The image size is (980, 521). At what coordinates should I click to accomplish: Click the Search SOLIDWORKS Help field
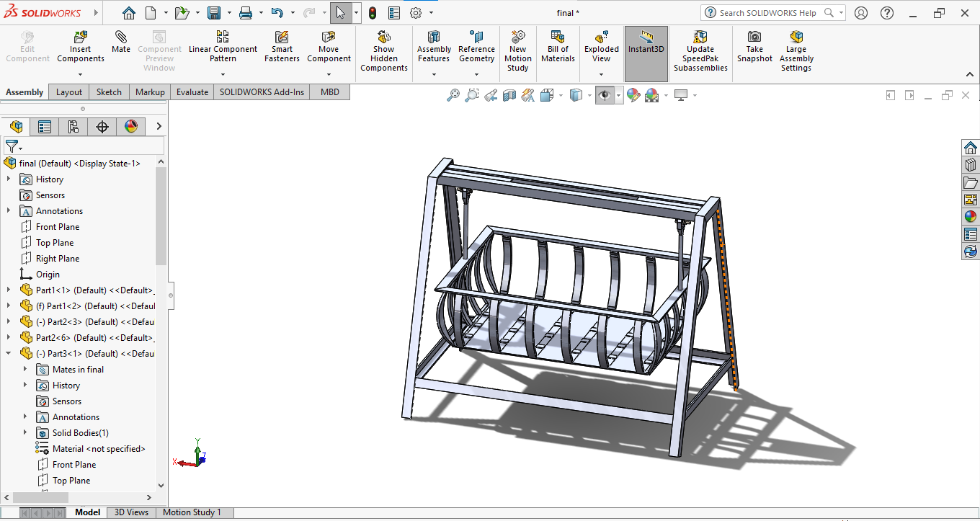point(767,13)
